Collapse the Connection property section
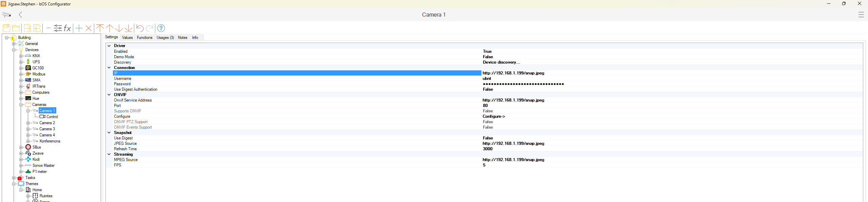This screenshot has height=202, width=868. (109, 68)
